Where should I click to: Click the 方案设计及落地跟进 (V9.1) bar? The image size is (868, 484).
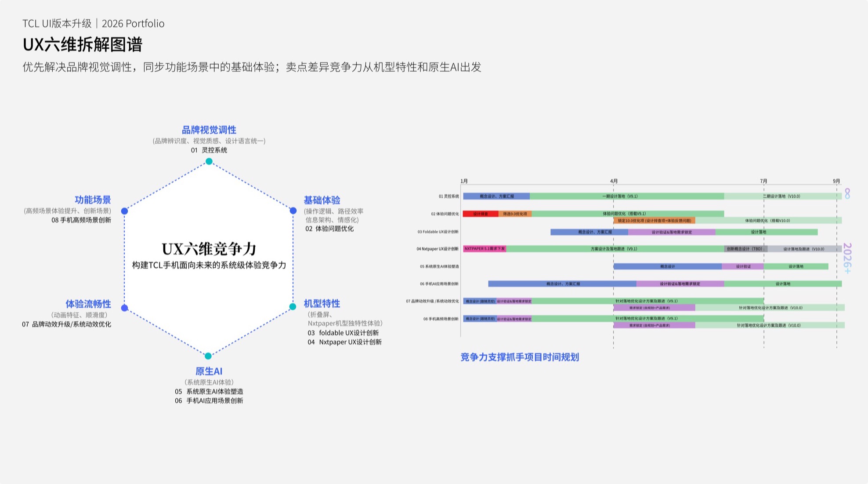615,249
